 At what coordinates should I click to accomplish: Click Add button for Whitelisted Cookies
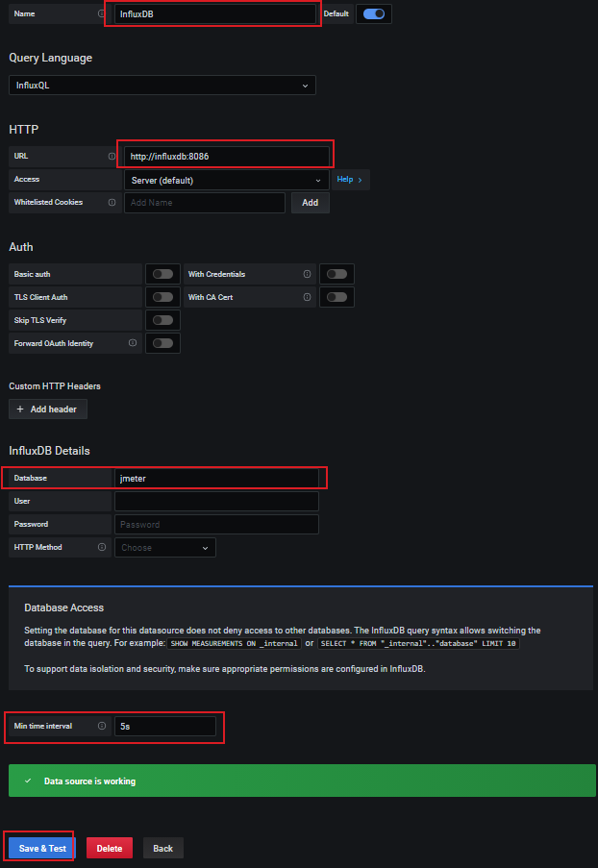coord(311,203)
